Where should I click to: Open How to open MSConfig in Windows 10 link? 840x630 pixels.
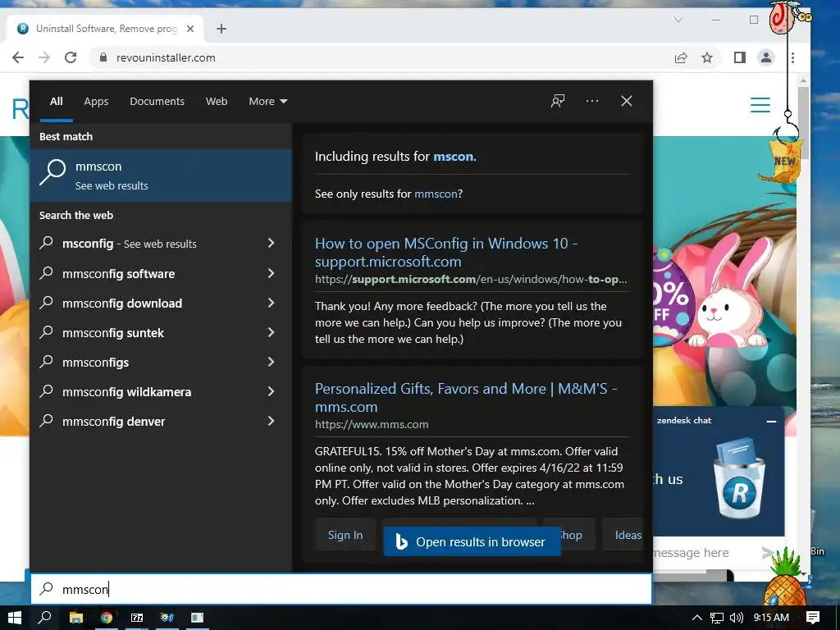446,253
